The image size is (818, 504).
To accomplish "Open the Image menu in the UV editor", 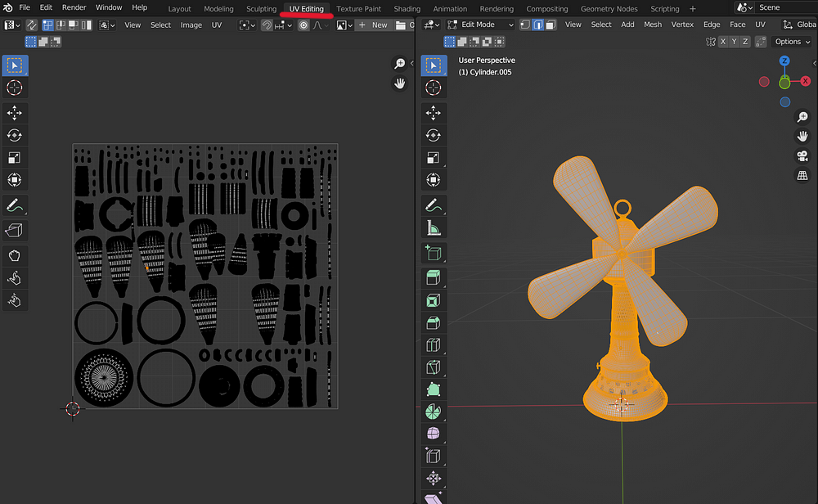I will (x=191, y=25).
